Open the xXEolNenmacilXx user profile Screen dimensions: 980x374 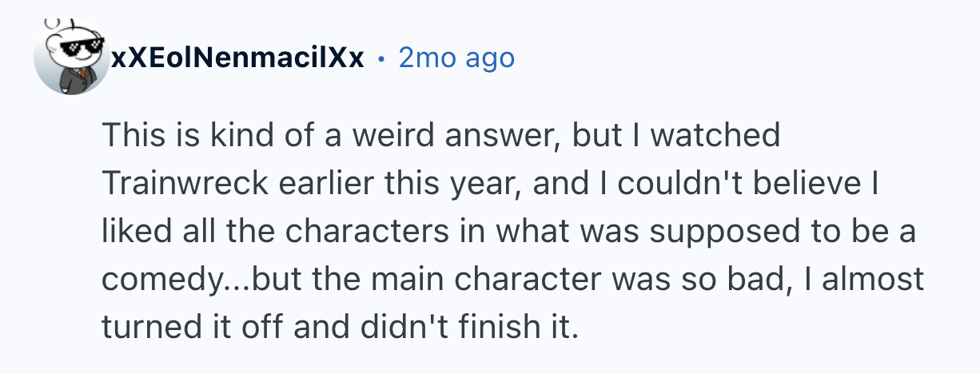[x=237, y=58]
